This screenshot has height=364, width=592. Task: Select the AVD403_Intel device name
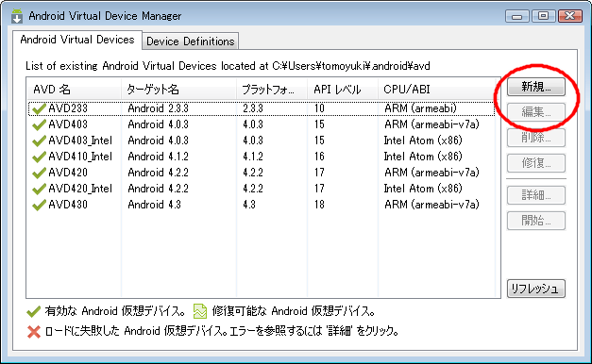pos(80,141)
